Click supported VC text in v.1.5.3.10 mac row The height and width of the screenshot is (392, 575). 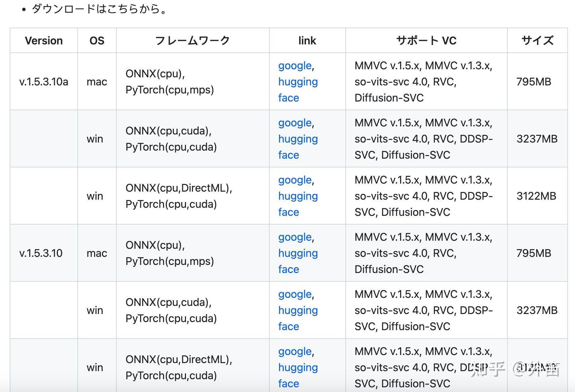[423, 253]
